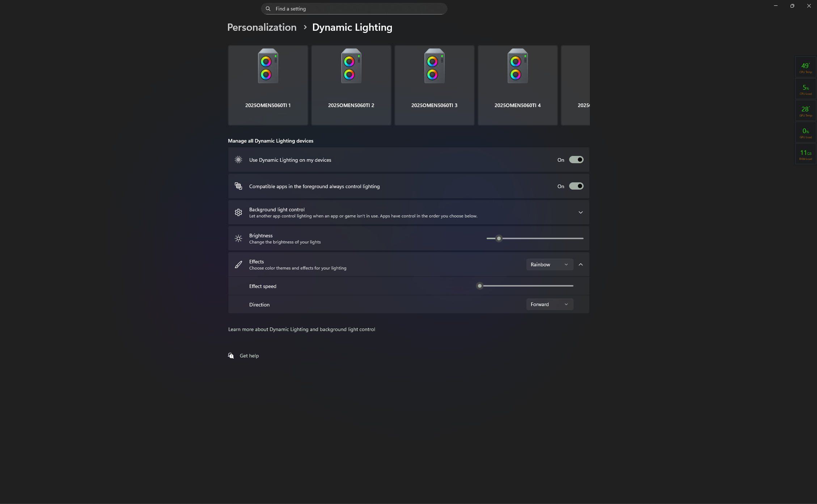
Task: Open the 2025OMEN5060TI 4 device icon
Action: tap(517, 66)
